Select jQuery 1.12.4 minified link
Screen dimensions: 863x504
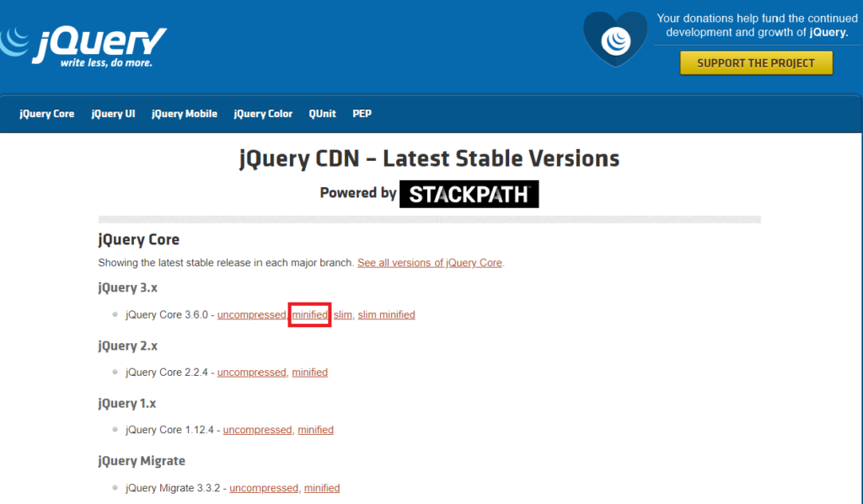(315, 430)
